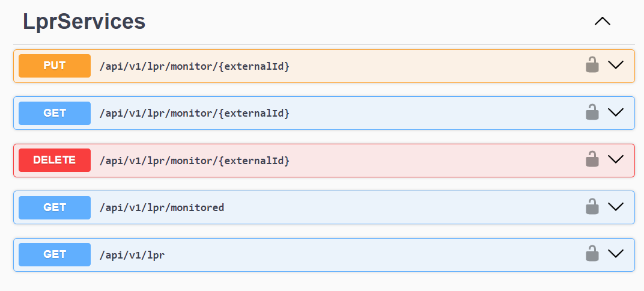
Task: Click the red DELETE method badge
Action: [x=55, y=161]
